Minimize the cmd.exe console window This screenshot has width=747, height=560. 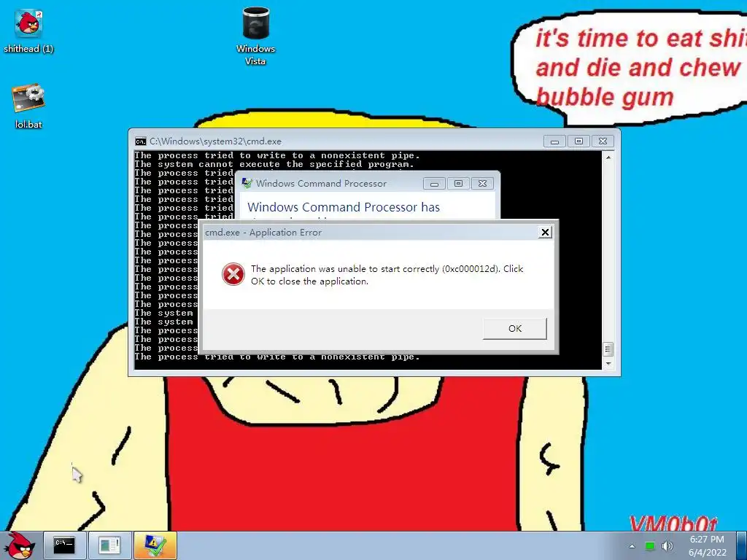(x=554, y=141)
